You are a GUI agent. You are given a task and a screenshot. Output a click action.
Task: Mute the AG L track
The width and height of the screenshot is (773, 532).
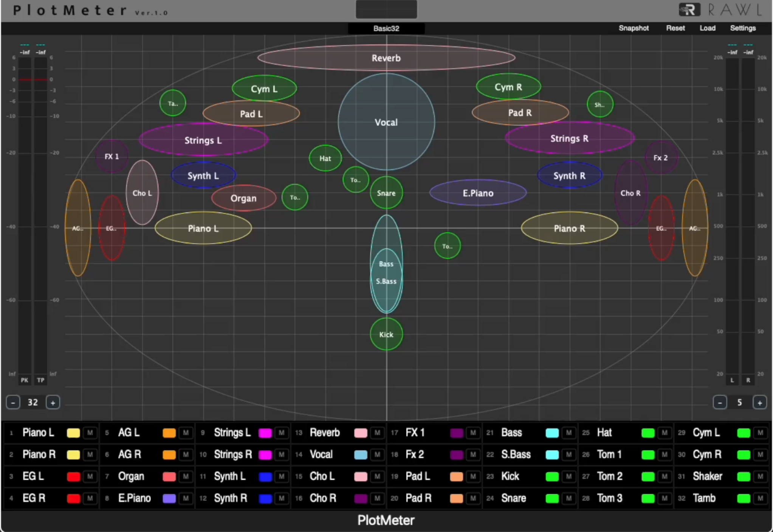(186, 433)
